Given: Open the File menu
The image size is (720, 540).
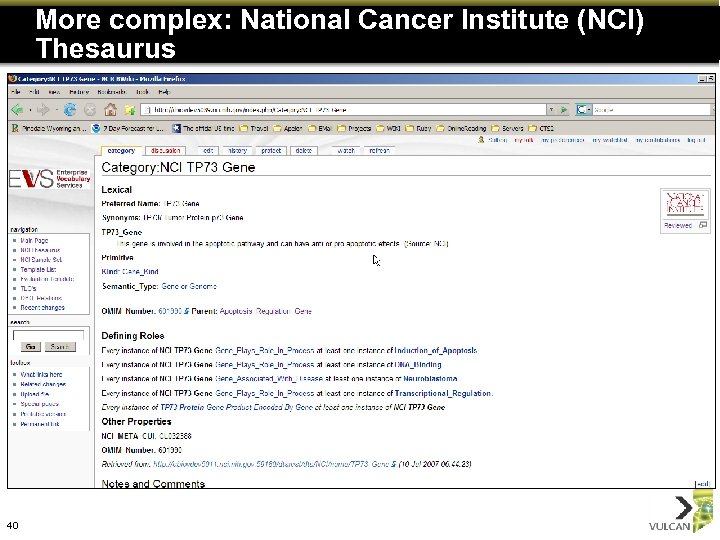Looking at the screenshot, I should pyautogui.click(x=16, y=92).
